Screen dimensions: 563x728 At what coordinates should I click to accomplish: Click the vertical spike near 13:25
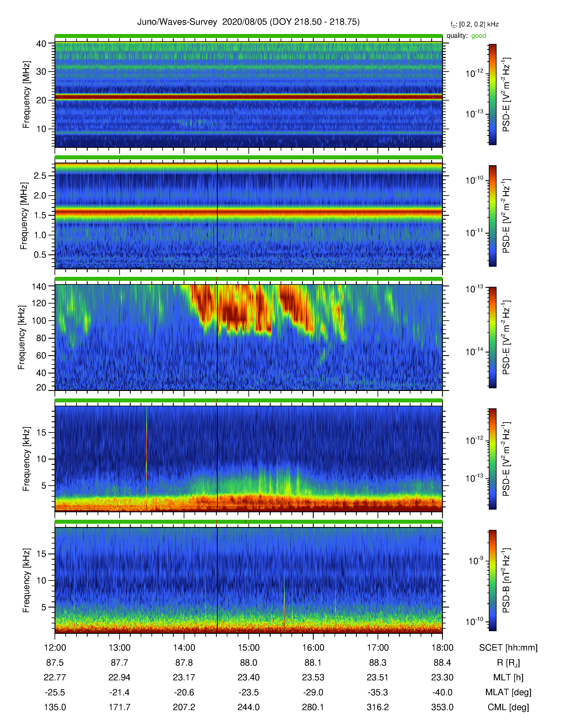coord(146,458)
